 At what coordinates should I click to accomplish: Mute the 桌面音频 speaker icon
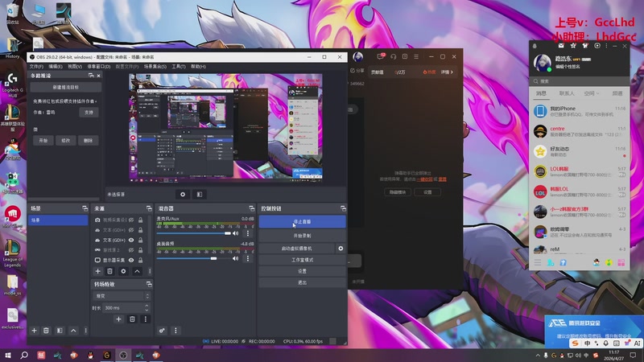tap(235, 258)
